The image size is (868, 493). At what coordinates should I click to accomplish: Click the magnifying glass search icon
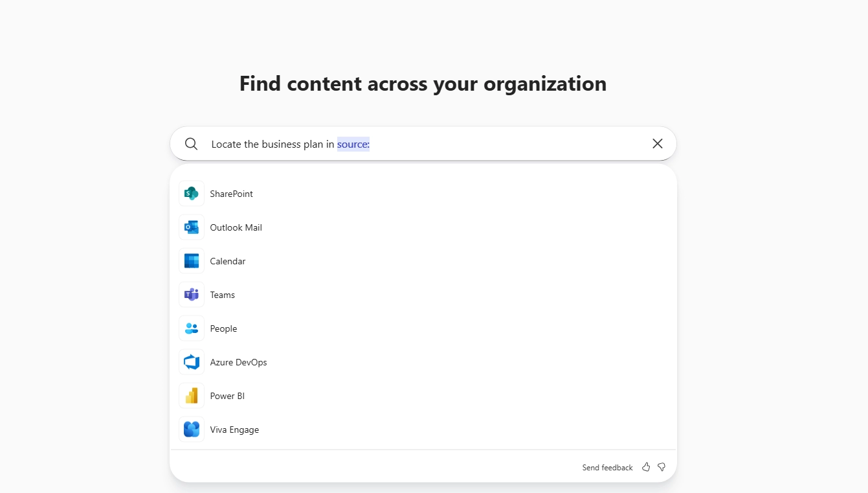191,143
